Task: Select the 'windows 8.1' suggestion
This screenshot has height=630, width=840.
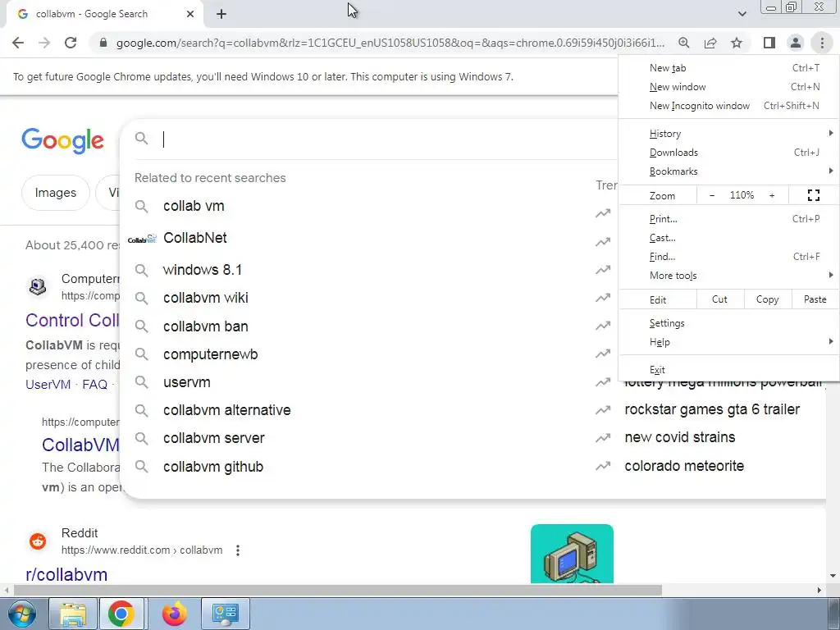Action: [203, 269]
